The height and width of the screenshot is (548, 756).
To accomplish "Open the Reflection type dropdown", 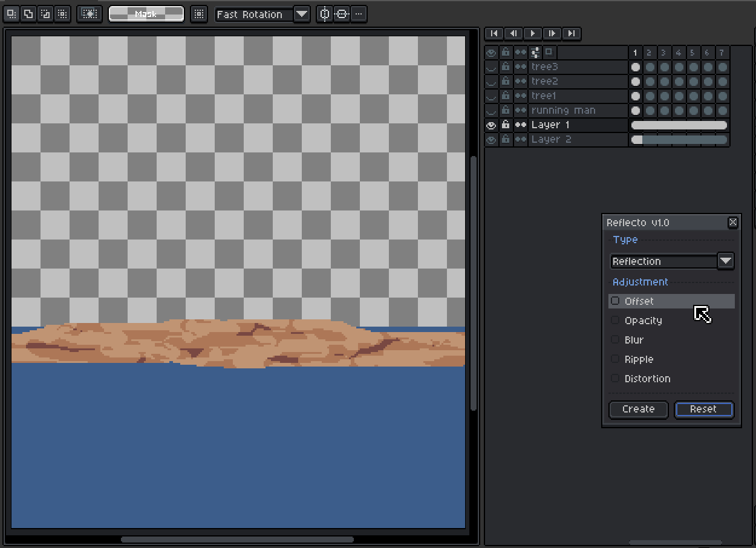I will [x=725, y=261].
